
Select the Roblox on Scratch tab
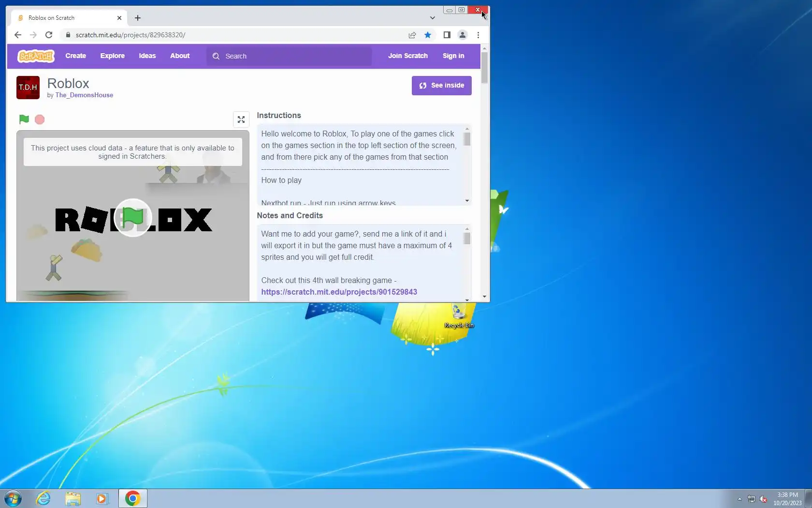[x=70, y=18]
